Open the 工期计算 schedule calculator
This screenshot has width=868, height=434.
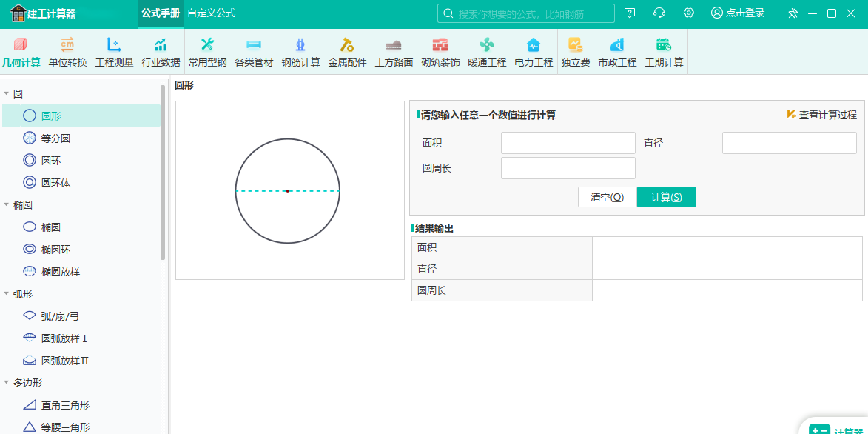pyautogui.click(x=664, y=53)
